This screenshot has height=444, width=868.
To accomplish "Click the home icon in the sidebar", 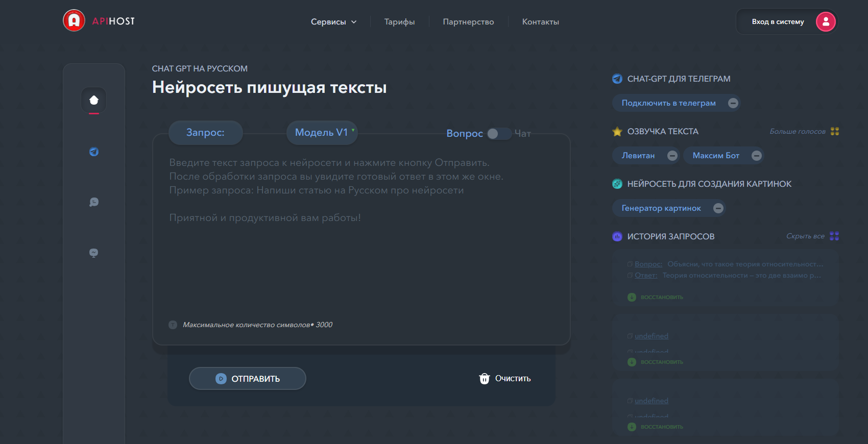I will 94,100.
